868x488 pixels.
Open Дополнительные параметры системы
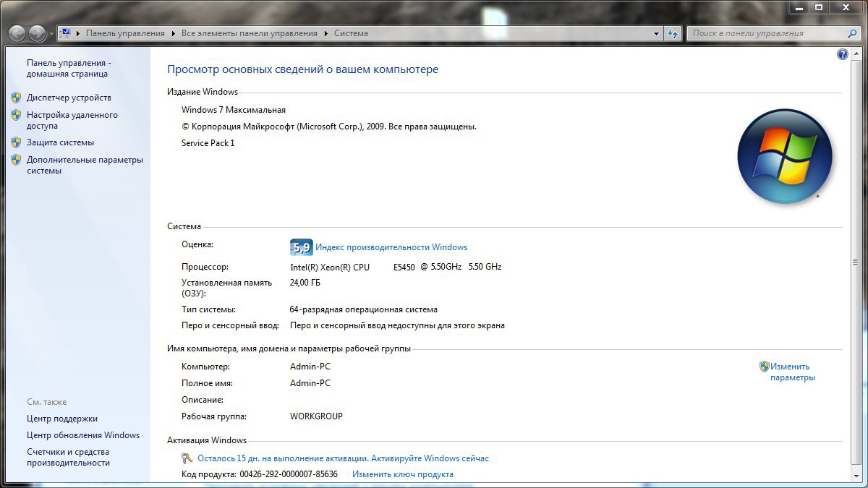pos(85,166)
